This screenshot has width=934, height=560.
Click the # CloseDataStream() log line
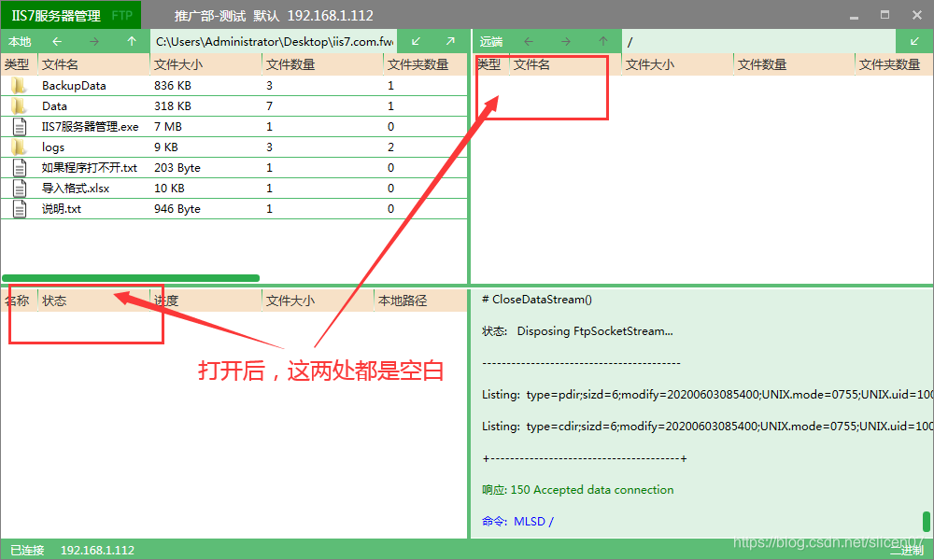(537, 300)
